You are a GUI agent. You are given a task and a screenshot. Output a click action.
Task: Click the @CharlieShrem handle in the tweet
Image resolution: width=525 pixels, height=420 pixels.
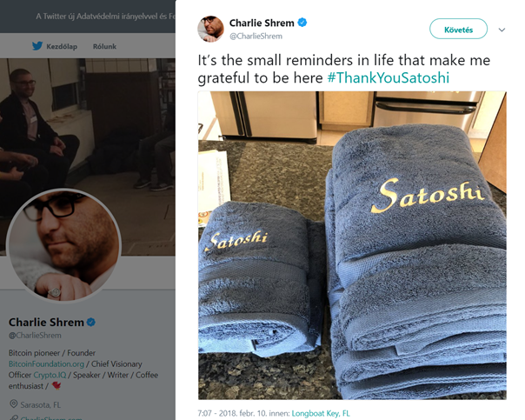point(256,37)
